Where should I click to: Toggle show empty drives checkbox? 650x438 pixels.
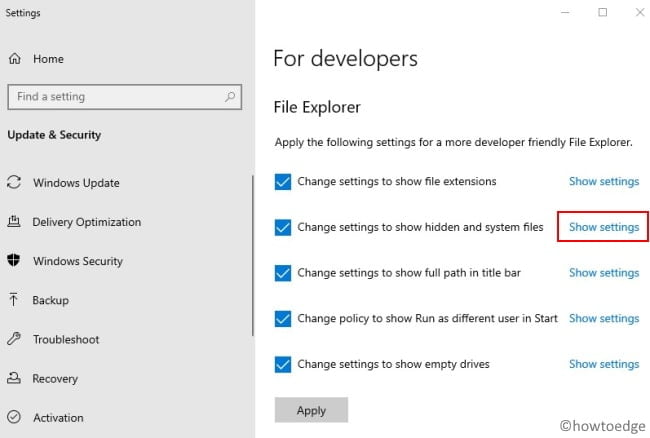(x=283, y=364)
